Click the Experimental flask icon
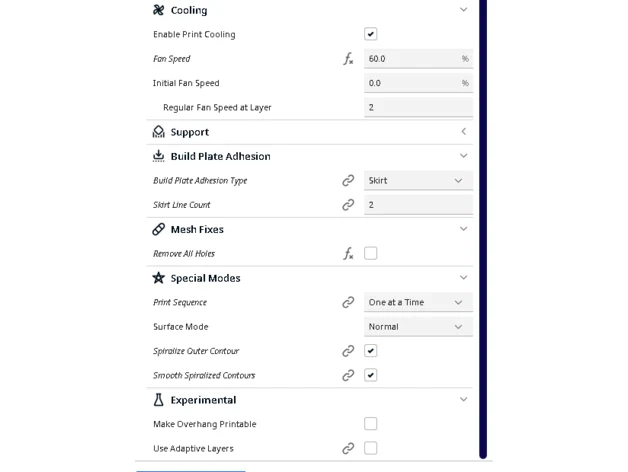The height and width of the screenshot is (472, 628). pos(159,399)
